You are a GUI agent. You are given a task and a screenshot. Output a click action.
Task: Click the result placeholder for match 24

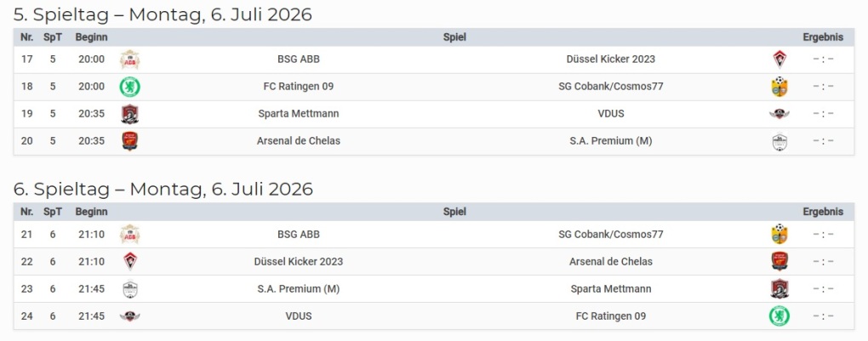(823, 316)
